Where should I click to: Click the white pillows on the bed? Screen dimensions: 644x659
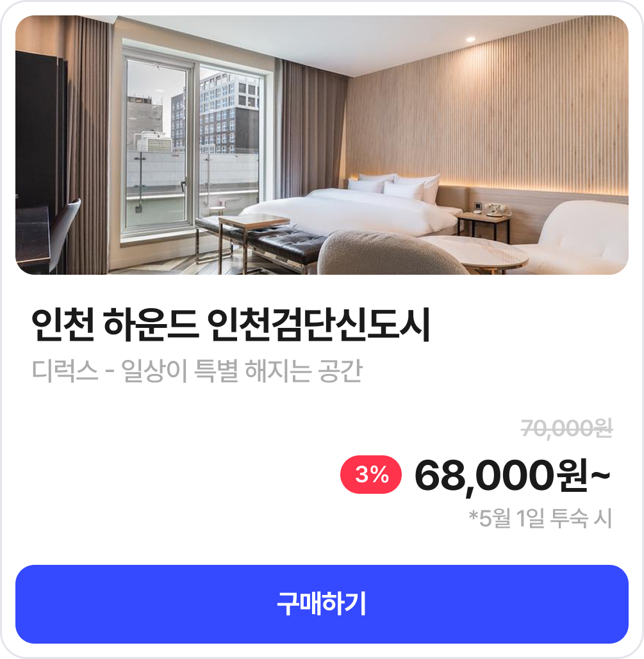point(393,187)
